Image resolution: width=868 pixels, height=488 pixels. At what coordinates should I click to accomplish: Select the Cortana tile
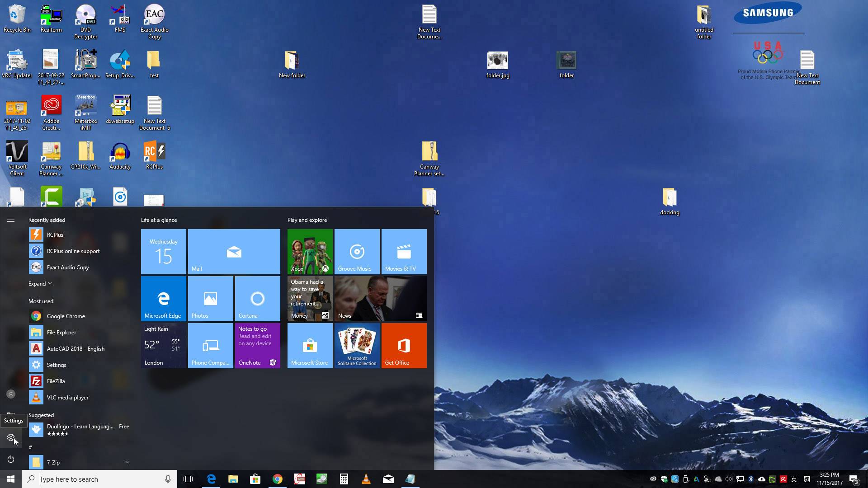pyautogui.click(x=257, y=298)
